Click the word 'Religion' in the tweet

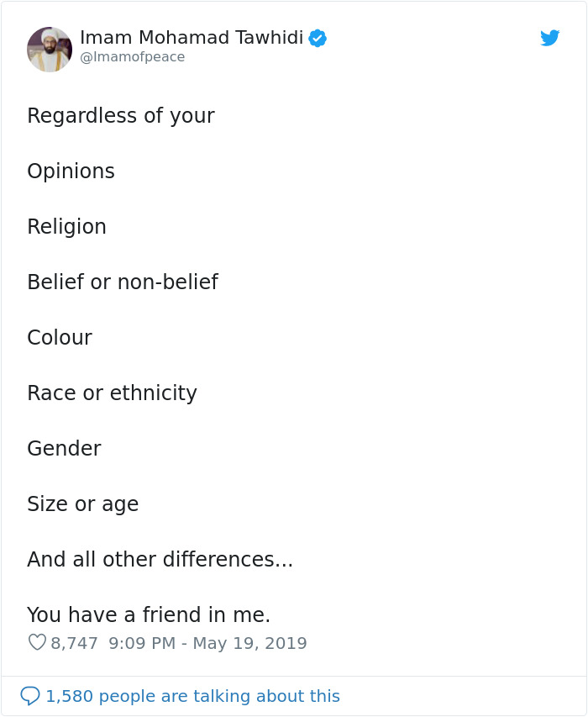[66, 227]
